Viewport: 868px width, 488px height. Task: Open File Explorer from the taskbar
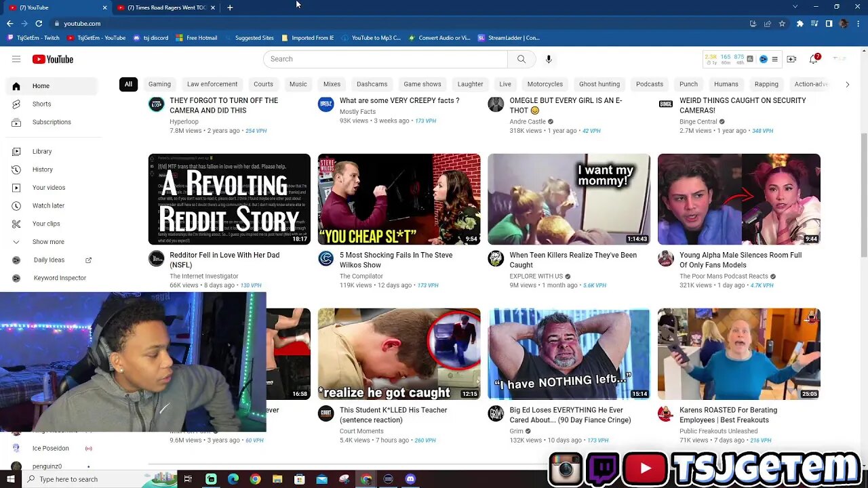pyautogui.click(x=277, y=479)
